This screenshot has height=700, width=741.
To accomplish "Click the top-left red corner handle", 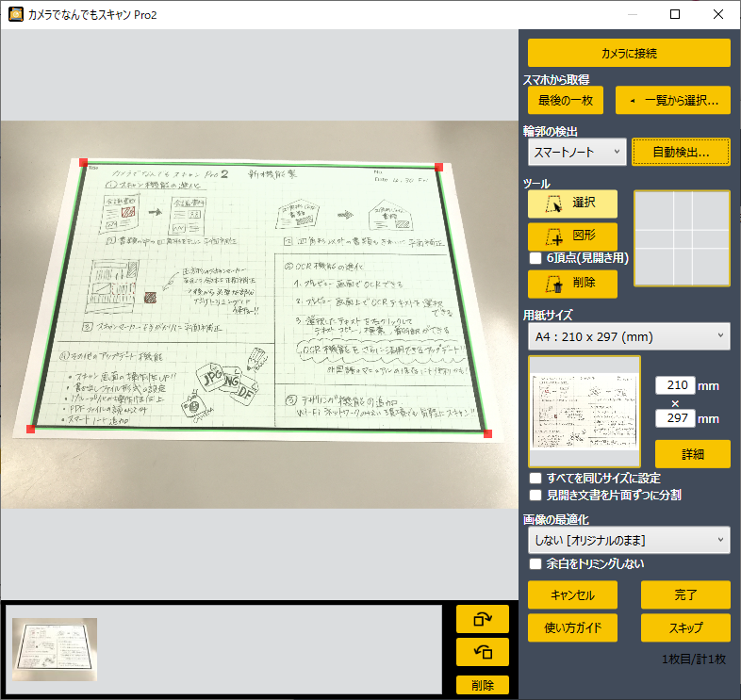I will (x=84, y=163).
